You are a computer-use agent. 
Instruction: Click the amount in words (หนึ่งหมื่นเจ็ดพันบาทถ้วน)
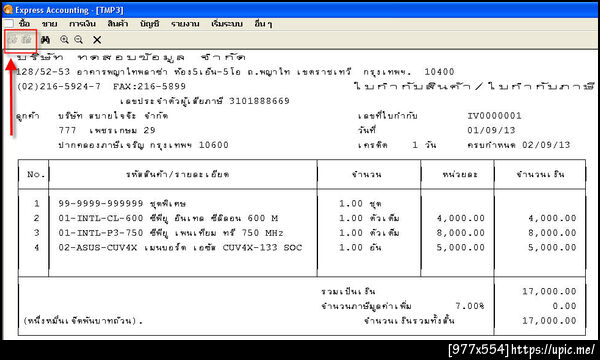[83, 321]
